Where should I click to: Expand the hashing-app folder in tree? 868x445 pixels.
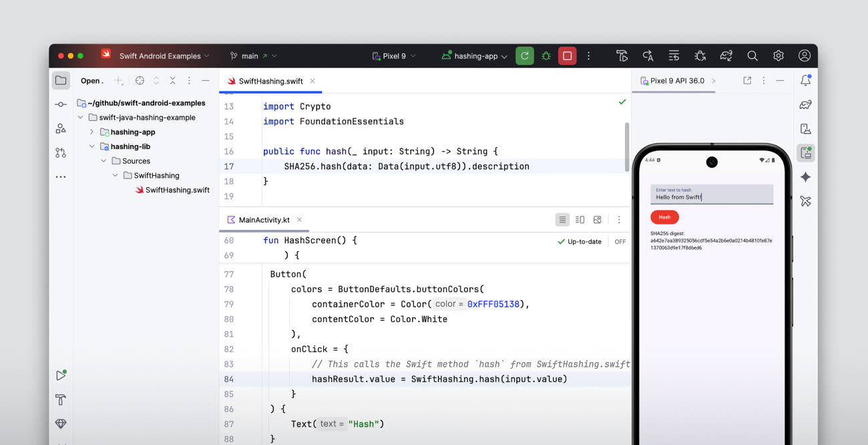92,132
